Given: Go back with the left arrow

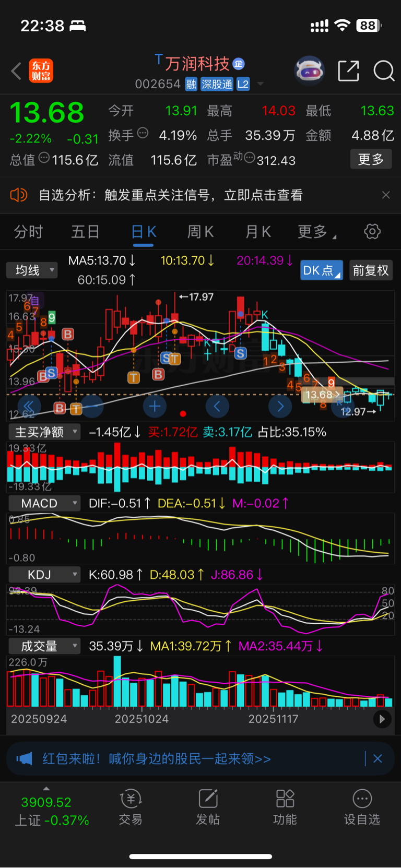Looking at the screenshot, I should (x=16, y=71).
